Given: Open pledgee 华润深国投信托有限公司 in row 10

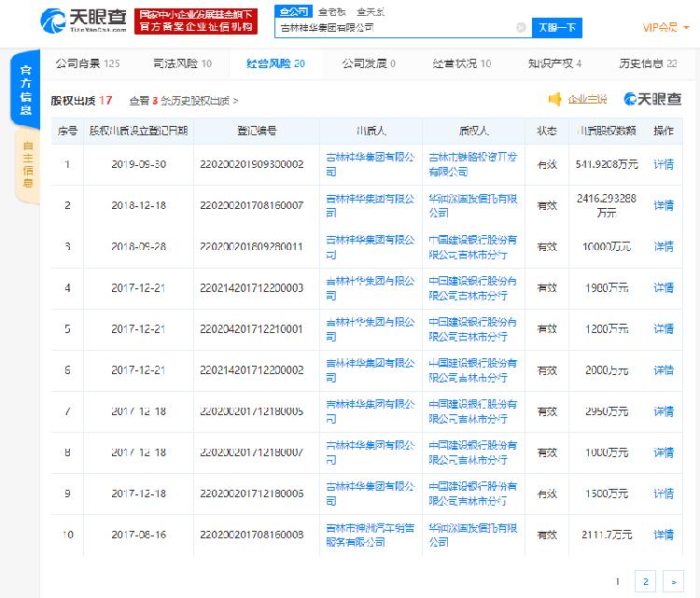Looking at the screenshot, I should click(473, 535).
